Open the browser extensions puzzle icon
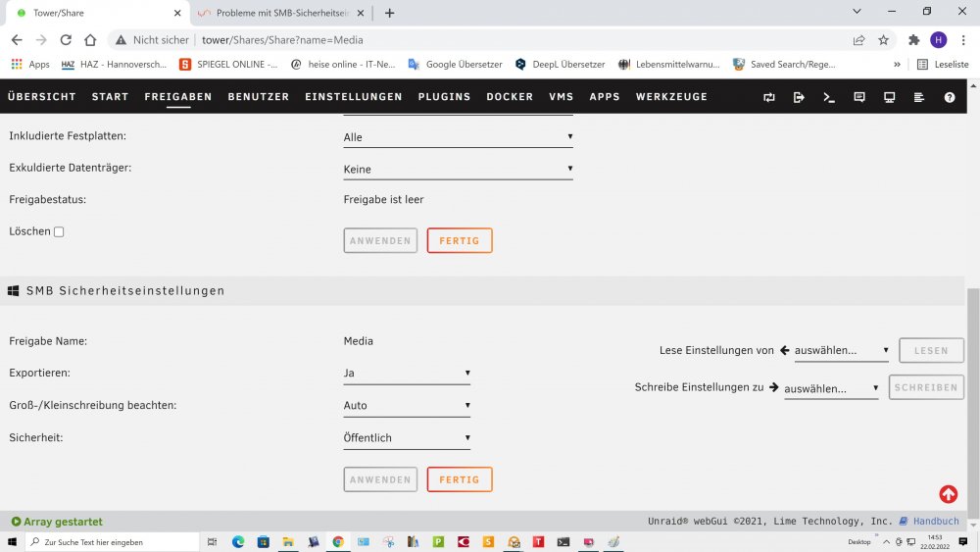This screenshot has height=552, width=980. click(913, 40)
